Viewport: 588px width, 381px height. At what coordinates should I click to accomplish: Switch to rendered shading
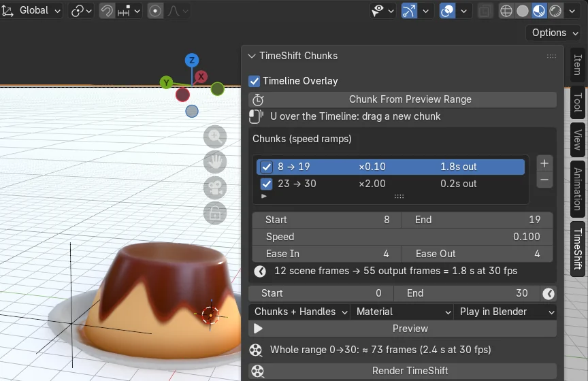click(x=555, y=11)
